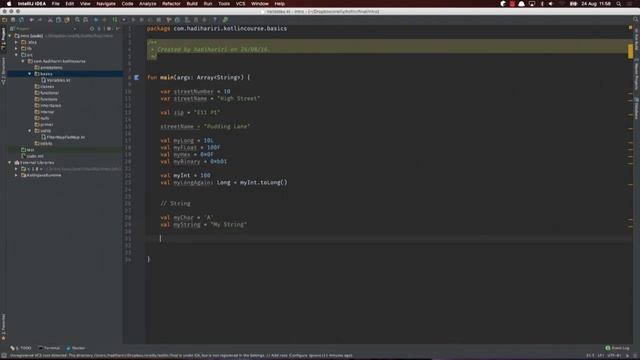640x360 pixels.
Task: Click the volume icon in menu bar
Action: tap(551, 4)
